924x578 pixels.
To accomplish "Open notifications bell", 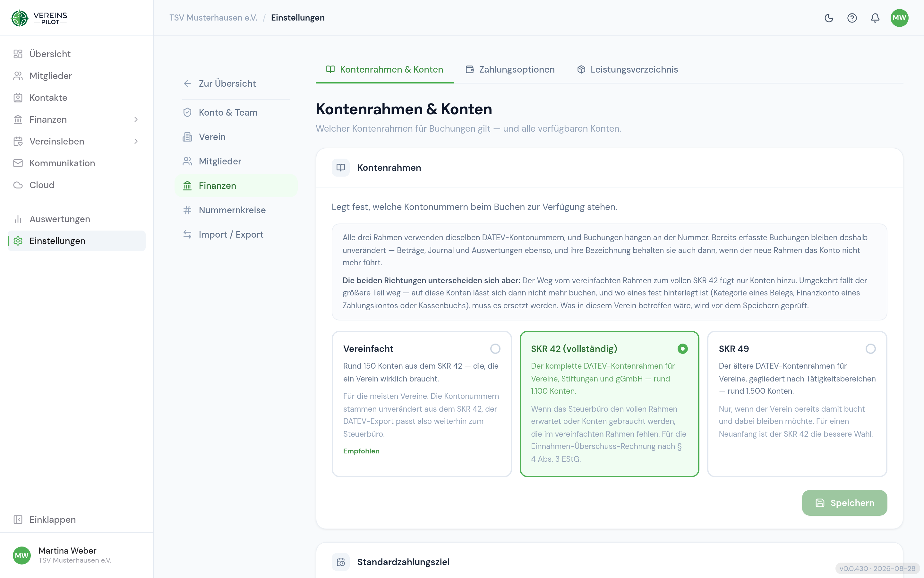I will [875, 18].
